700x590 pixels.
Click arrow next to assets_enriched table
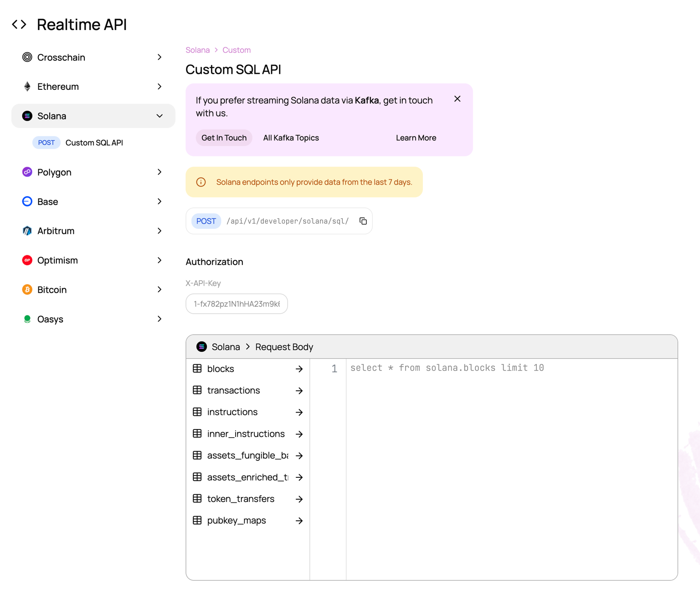click(299, 477)
